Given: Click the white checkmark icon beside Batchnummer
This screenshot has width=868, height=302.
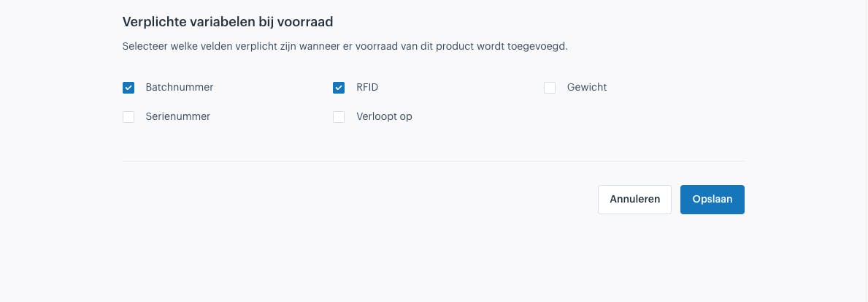Looking at the screenshot, I should 128,88.
